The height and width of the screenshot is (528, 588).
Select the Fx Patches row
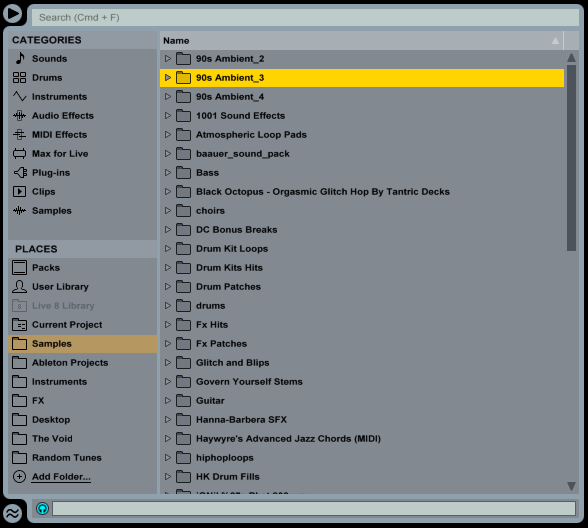click(362, 344)
